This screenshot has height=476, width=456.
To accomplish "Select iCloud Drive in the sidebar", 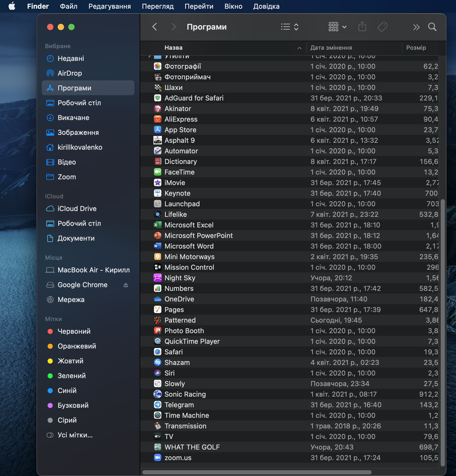I will point(88,209).
